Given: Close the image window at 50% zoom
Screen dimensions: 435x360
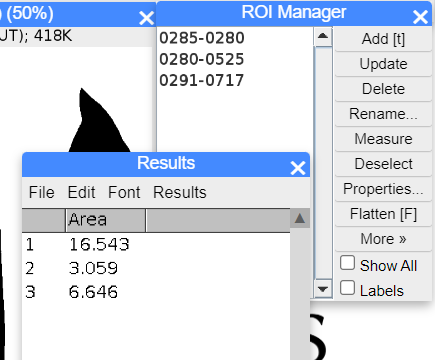Looking at the screenshot, I should click(x=146, y=18).
